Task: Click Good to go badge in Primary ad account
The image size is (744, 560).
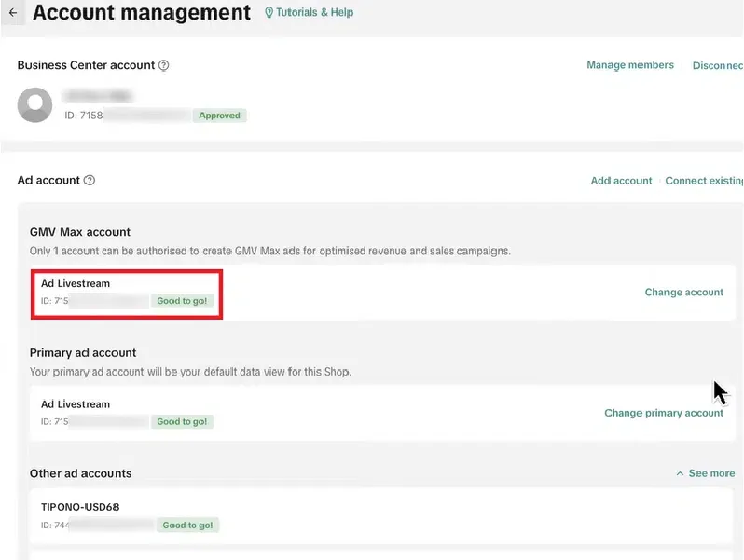Action: click(x=182, y=422)
